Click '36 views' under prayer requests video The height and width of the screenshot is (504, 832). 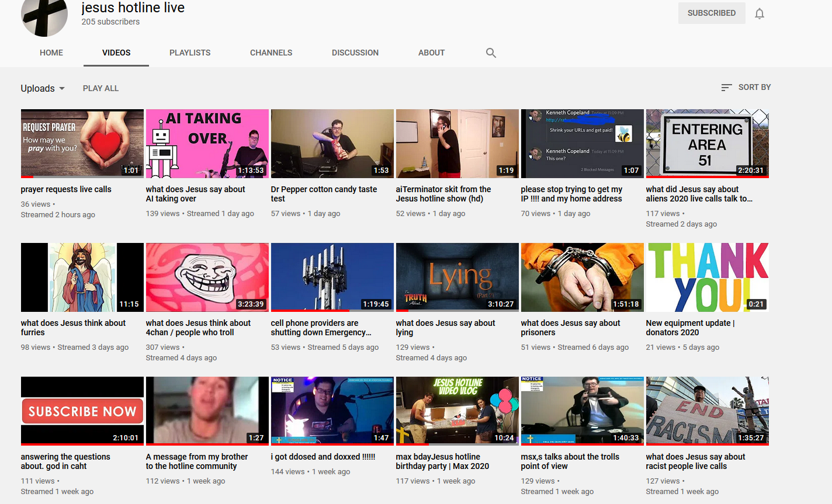[x=36, y=204]
